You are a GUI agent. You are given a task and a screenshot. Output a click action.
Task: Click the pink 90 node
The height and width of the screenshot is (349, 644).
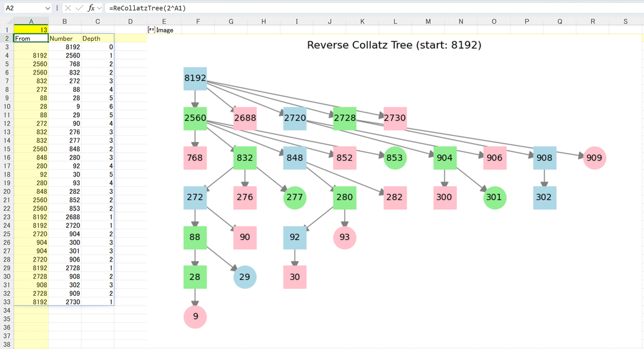tap(245, 237)
